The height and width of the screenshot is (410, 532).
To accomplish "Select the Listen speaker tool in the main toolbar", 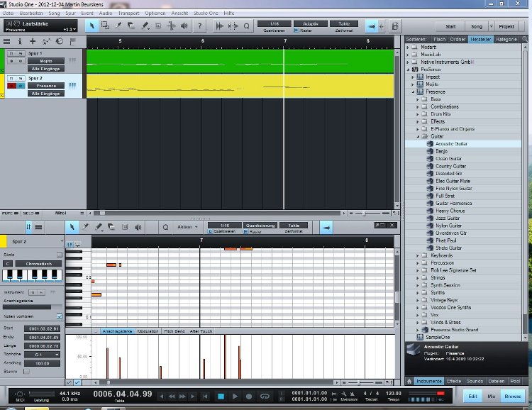I will tap(184, 26).
